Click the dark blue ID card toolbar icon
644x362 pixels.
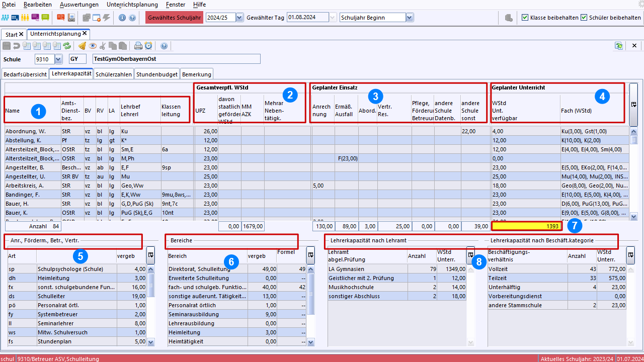15,18
